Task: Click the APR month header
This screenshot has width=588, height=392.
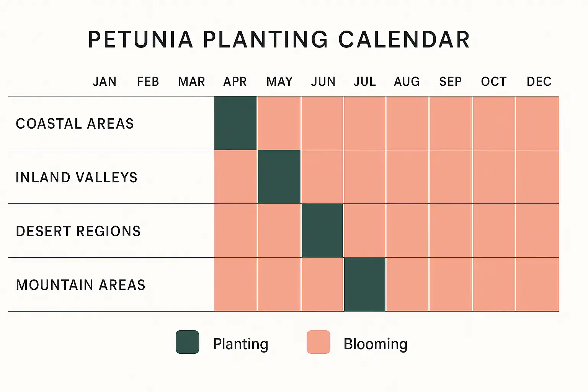Action: click(235, 82)
